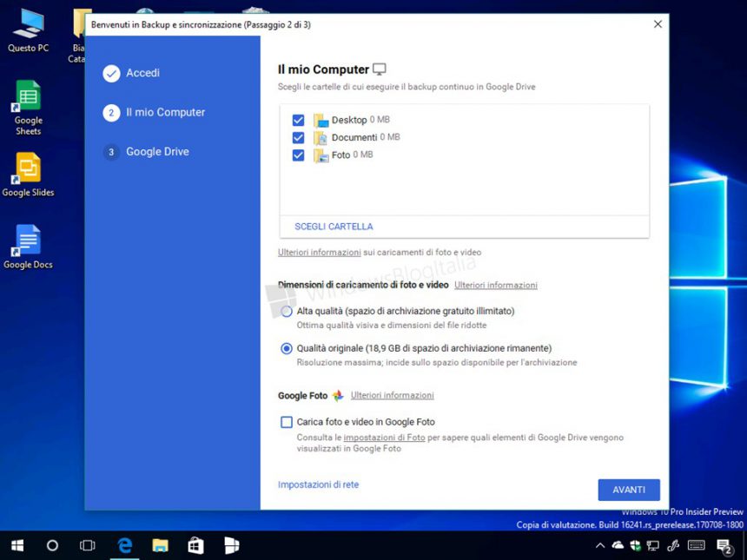Uncheck the Foto folder checkbox
This screenshot has width=747, height=560.
(298, 155)
